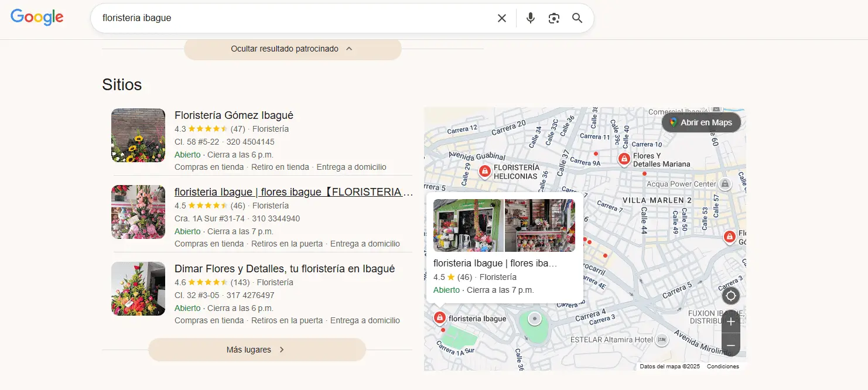Click the Floristería Gómez sunflower thumbnail
Screen dimensions: 868x390
(138, 135)
